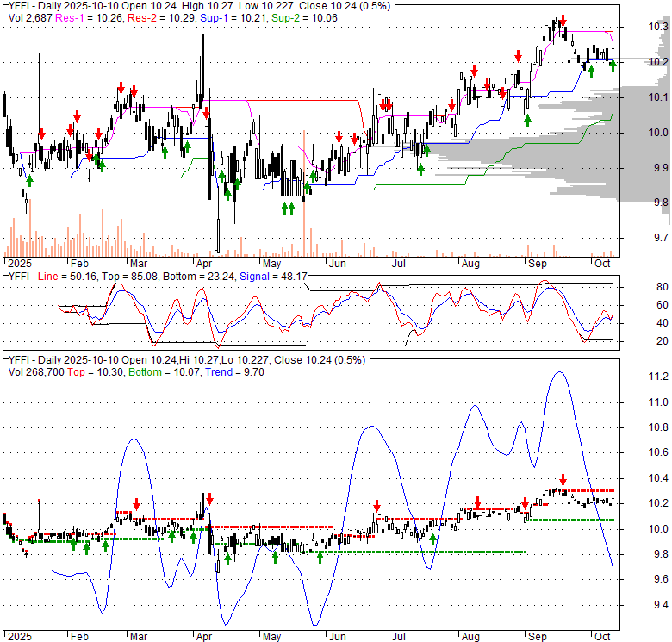Click the 'Sep' month label under the top chart
672x642 pixels.
click(538, 264)
